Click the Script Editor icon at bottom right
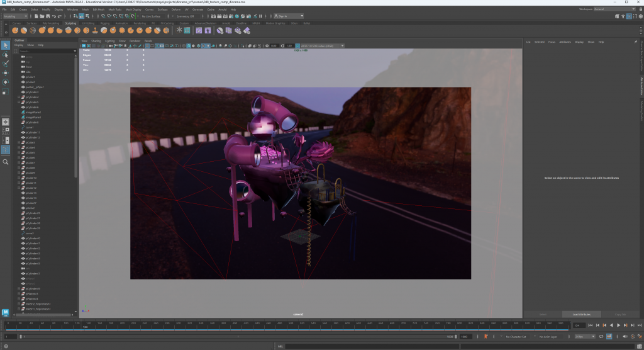644x350 pixels. pyautogui.click(x=640, y=346)
